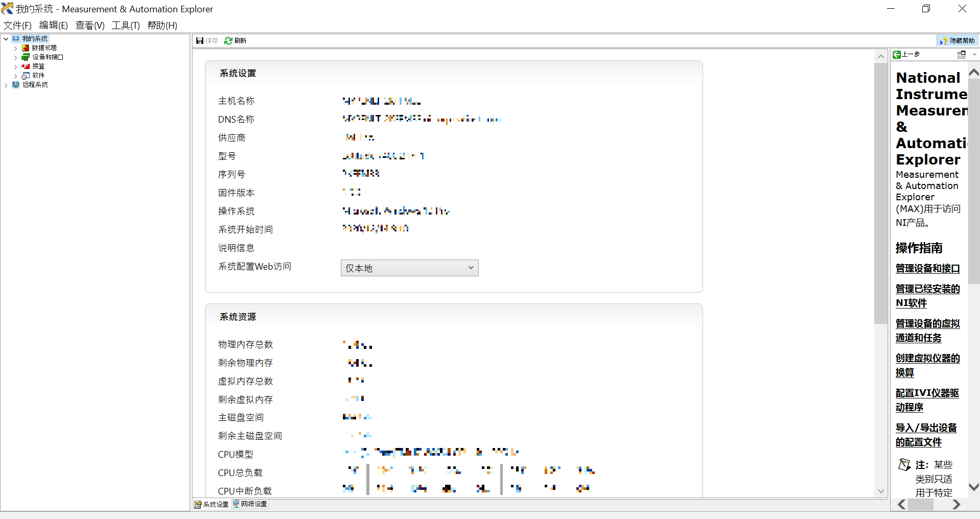980x519 pixels.
Task: Click the 系统设置 tab icon at the bottom
Action: pos(198,504)
